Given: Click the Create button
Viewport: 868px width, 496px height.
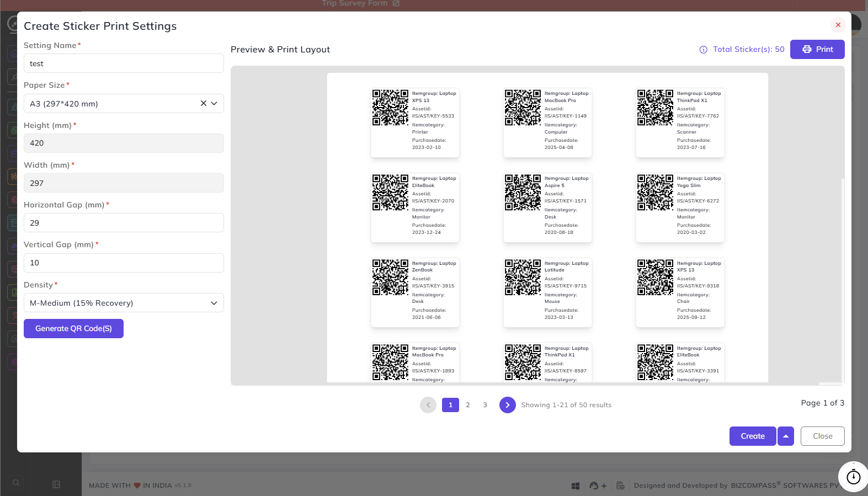Looking at the screenshot, I should (753, 436).
